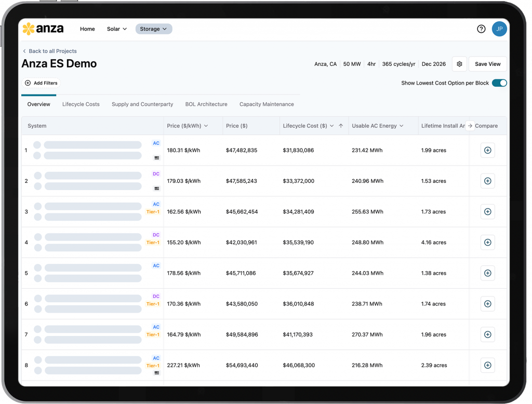Switch to the BOL Architecture tab

[x=206, y=104]
